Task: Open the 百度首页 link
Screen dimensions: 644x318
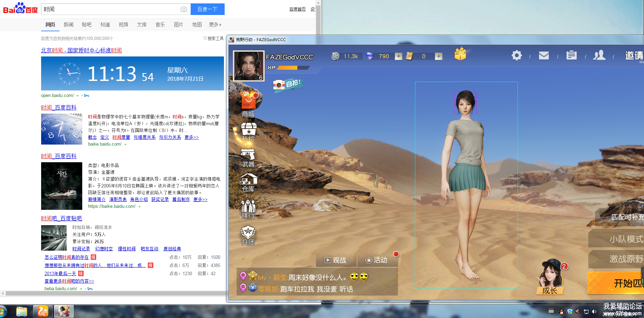Action: tap(297, 9)
